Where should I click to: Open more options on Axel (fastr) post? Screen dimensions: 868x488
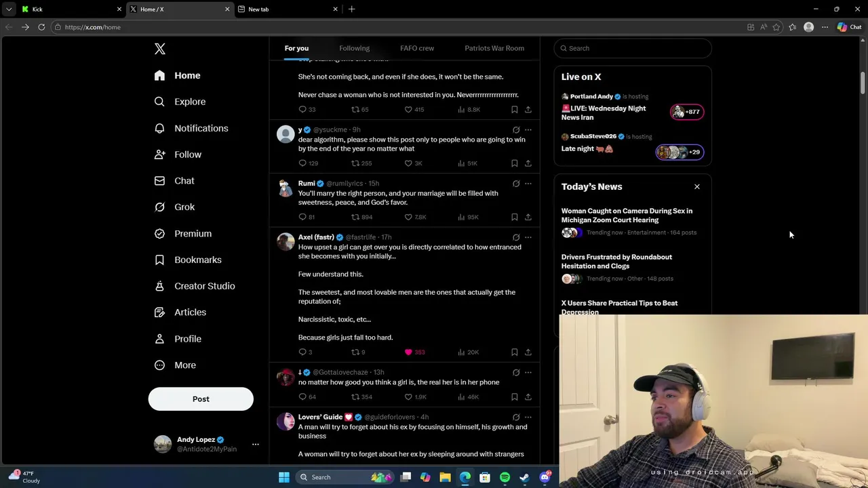click(x=528, y=237)
